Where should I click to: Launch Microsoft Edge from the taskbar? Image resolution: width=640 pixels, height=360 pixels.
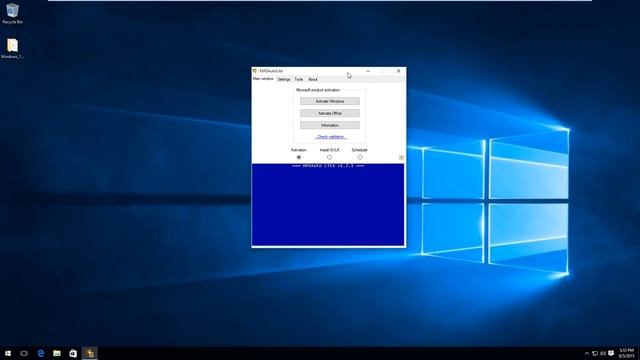coord(41,353)
